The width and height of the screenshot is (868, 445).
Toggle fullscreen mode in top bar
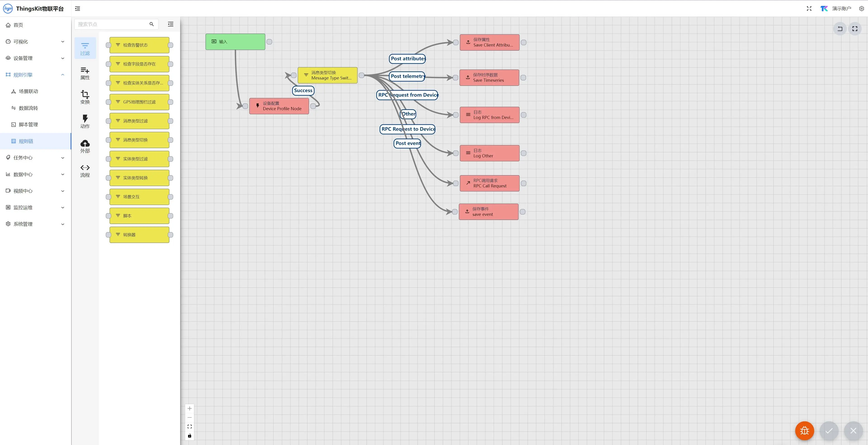pyautogui.click(x=809, y=8)
